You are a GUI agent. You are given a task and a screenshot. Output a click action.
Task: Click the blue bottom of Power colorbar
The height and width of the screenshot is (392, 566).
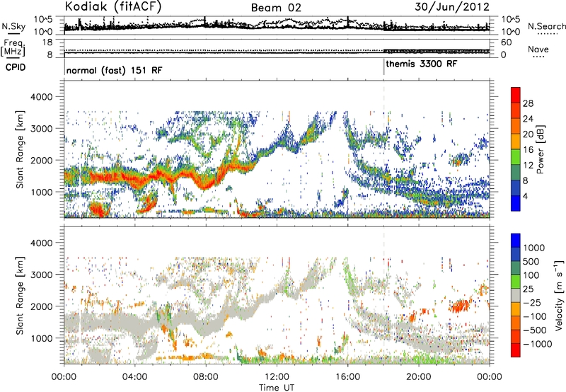[516, 204]
